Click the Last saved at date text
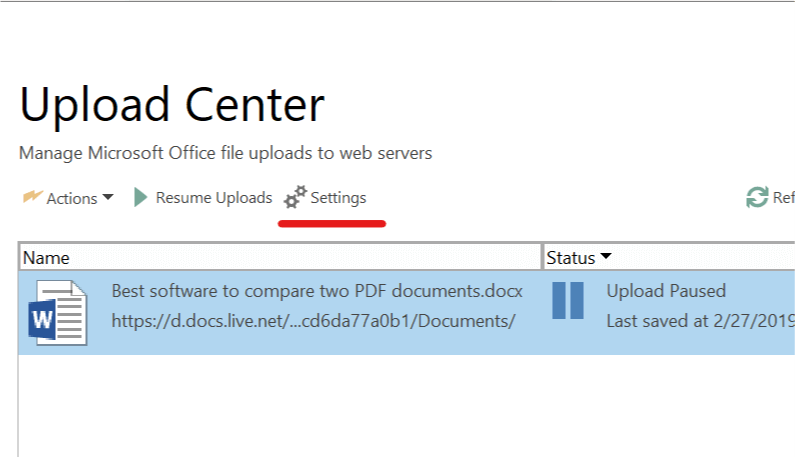This screenshot has height=457, width=795. pyautogui.click(x=701, y=321)
